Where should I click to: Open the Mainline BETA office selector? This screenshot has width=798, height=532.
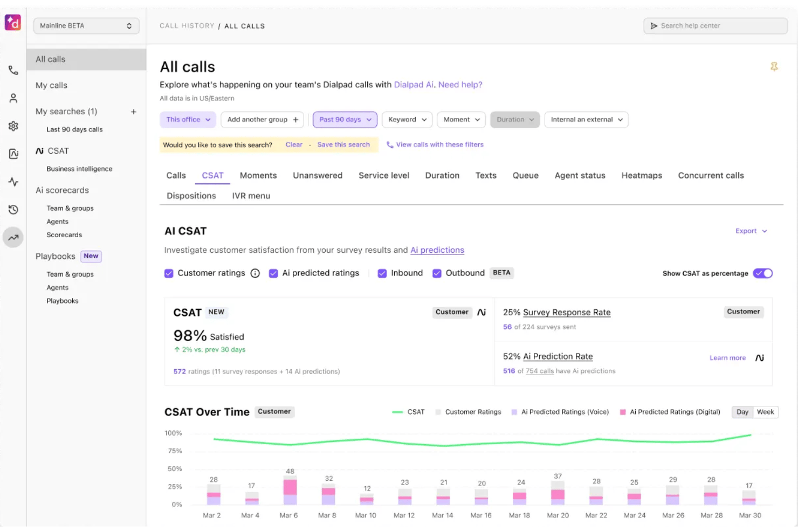click(x=86, y=26)
